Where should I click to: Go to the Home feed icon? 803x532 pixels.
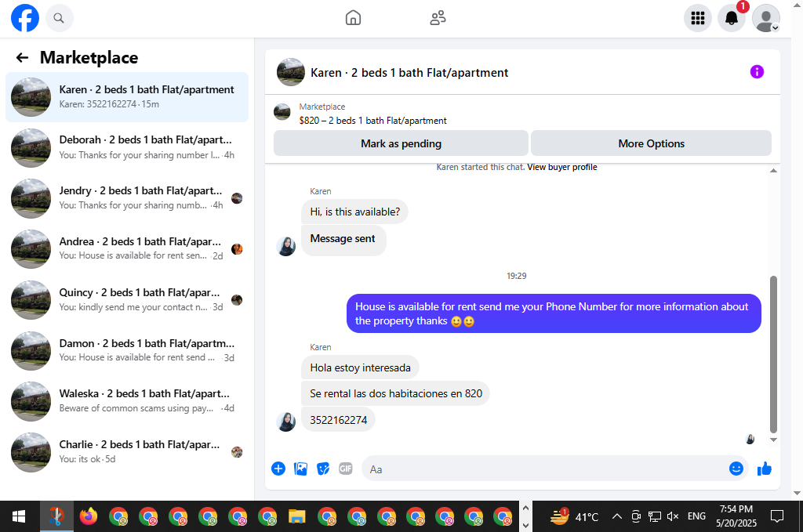point(353,18)
